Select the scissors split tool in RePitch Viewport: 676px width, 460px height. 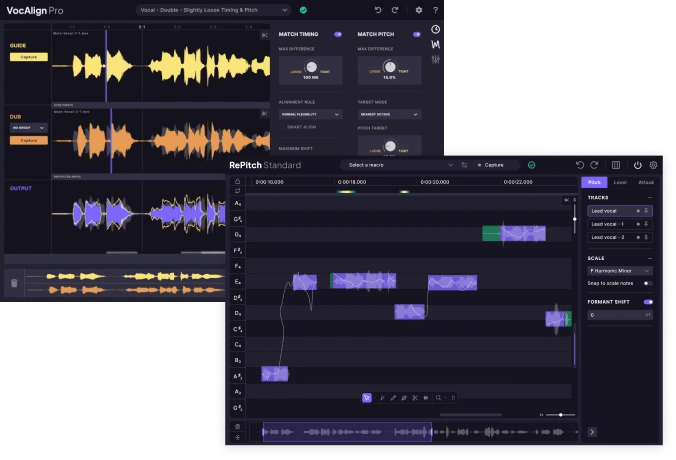415,398
